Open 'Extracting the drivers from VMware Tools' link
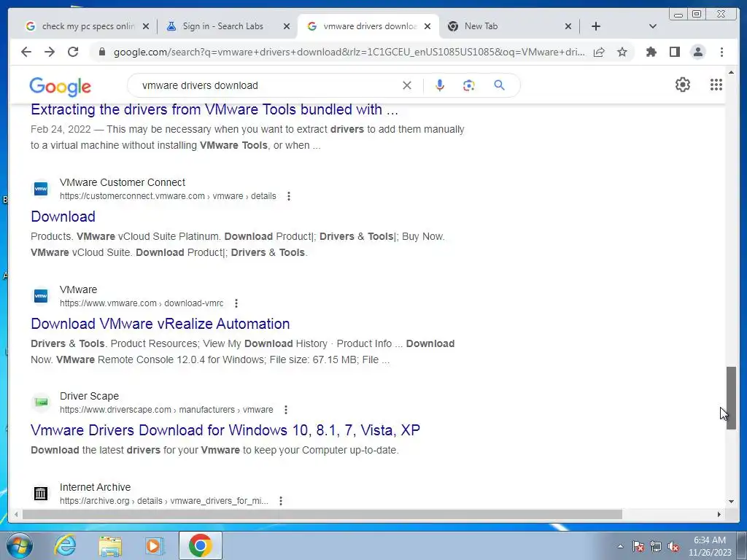Screen dimensions: 747x560 pos(214,109)
